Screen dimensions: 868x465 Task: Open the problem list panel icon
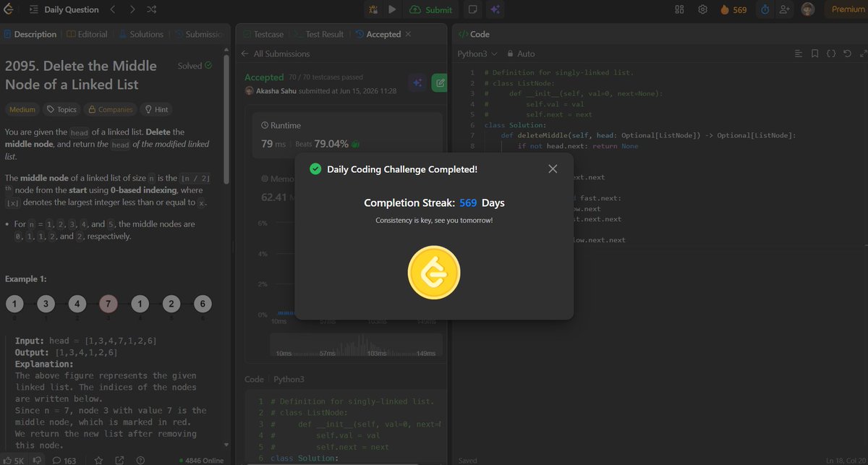[x=35, y=9]
